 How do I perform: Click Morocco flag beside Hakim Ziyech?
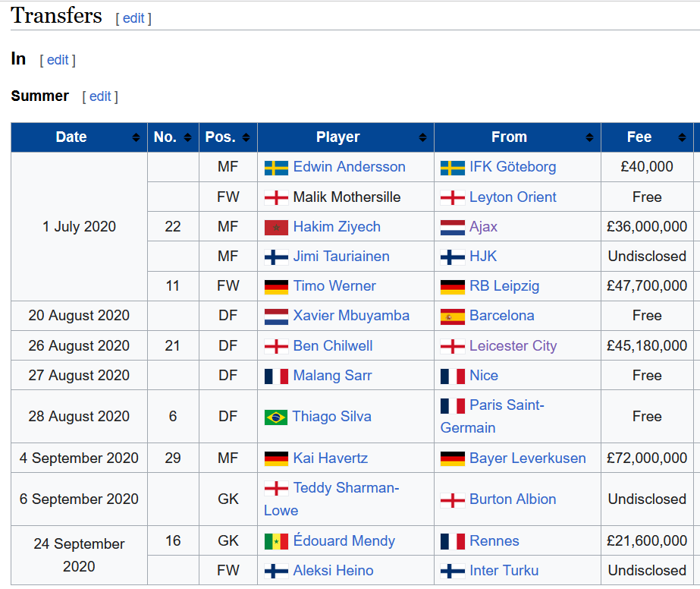pyautogui.click(x=276, y=228)
